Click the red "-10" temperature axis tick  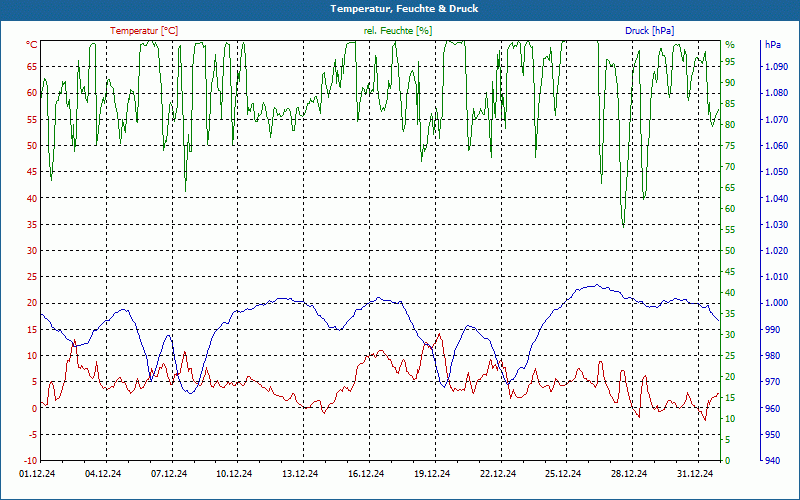click(x=31, y=461)
